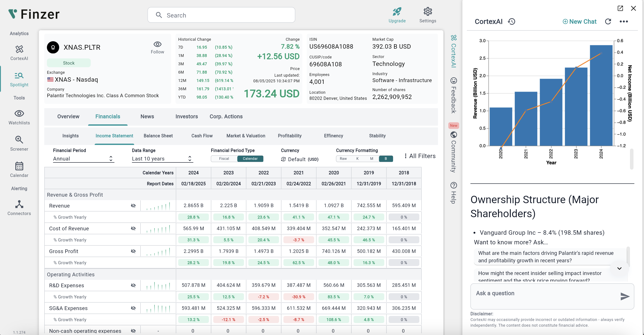The width and height of the screenshot is (644, 335).
Task: Open the Insights sub-tab
Action: tap(71, 136)
